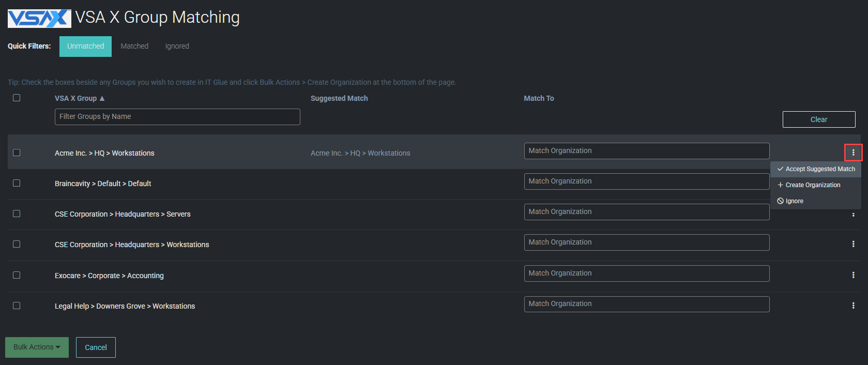Image resolution: width=868 pixels, height=365 pixels.
Task: Click the Filter Groups by Name field
Action: pos(177,117)
